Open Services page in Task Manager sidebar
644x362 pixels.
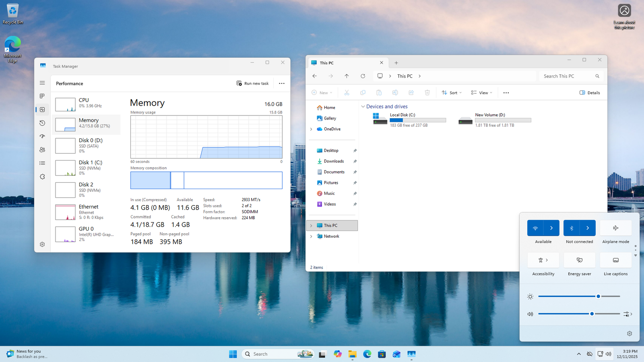point(42,177)
